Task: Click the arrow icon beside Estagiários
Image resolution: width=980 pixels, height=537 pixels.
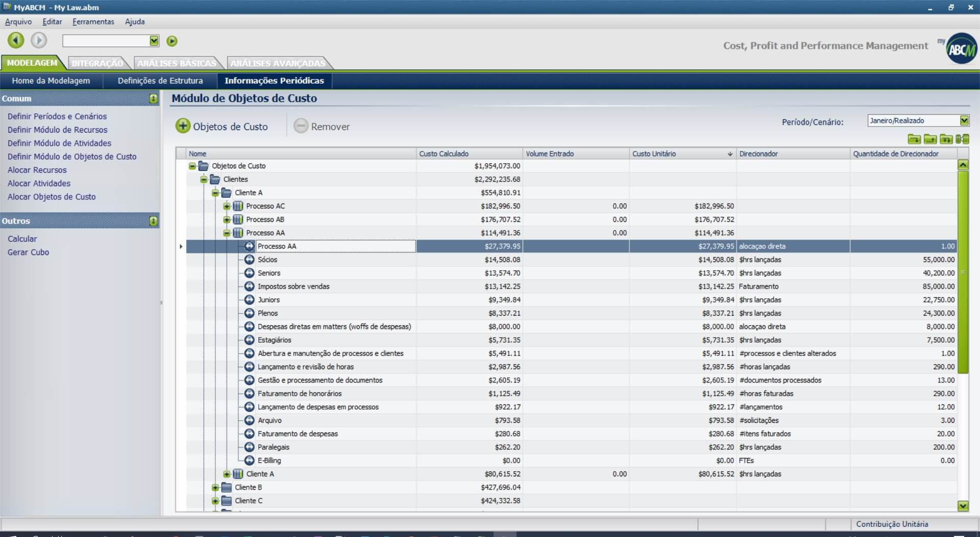Action: coord(249,340)
